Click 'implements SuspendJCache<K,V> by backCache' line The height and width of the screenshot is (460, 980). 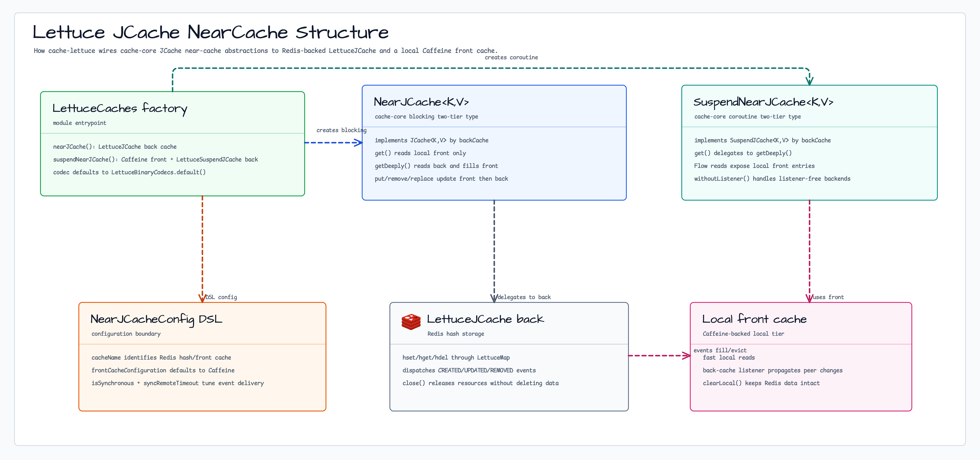(x=762, y=140)
